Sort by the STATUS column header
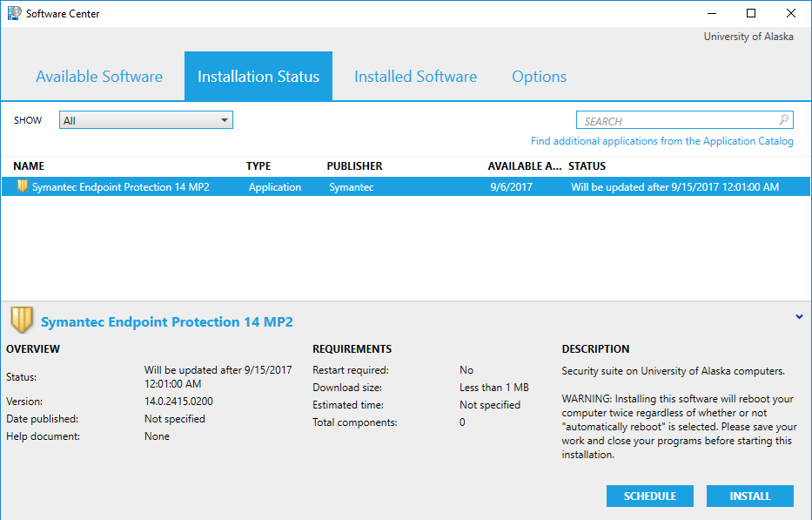This screenshot has height=520, width=812. (x=587, y=165)
